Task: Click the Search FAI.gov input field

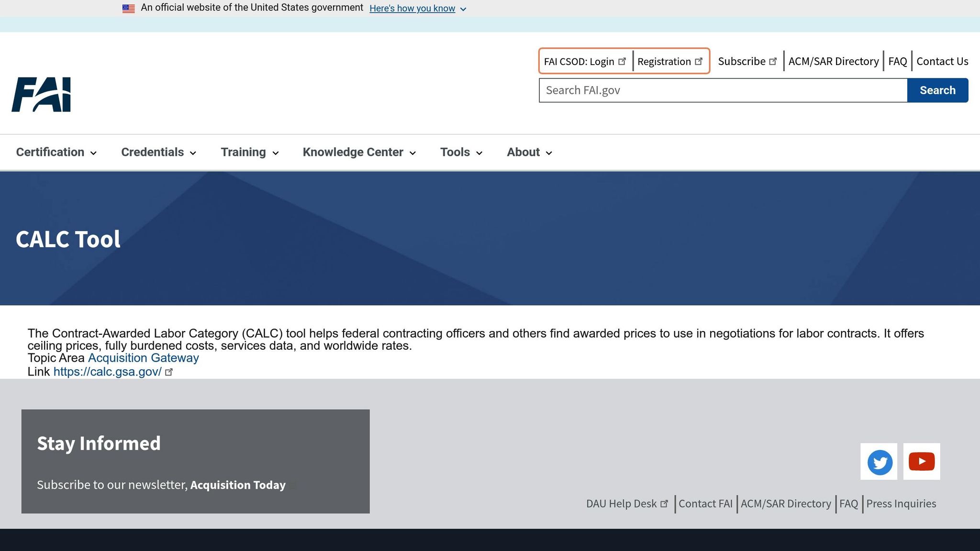Action: (723, 90)
